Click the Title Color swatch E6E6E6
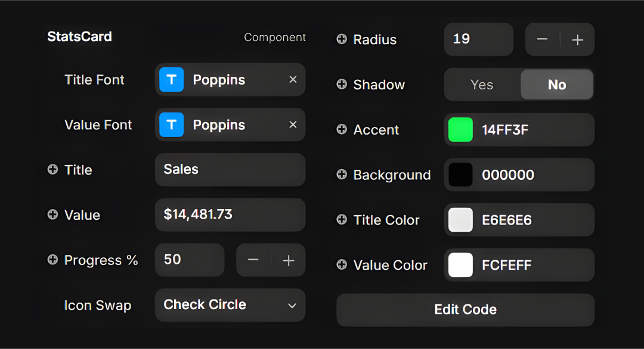 pyautogui.click(x=460, y=220)
